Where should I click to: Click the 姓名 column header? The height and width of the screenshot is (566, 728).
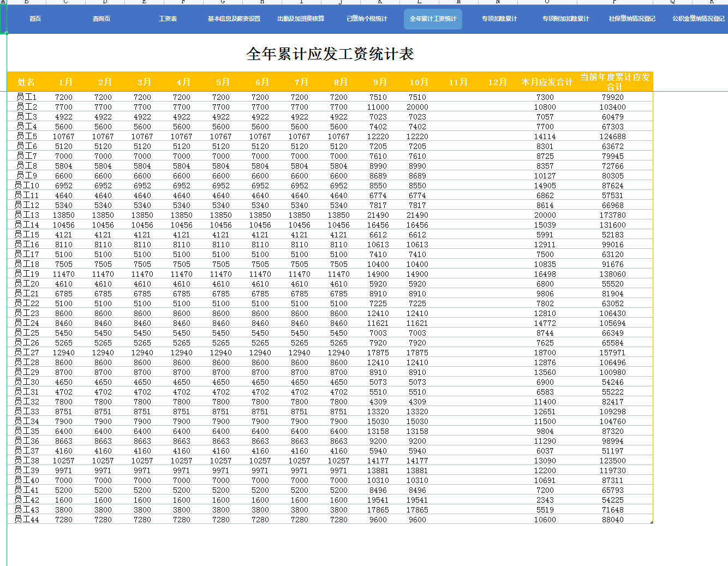coord(26,82)
